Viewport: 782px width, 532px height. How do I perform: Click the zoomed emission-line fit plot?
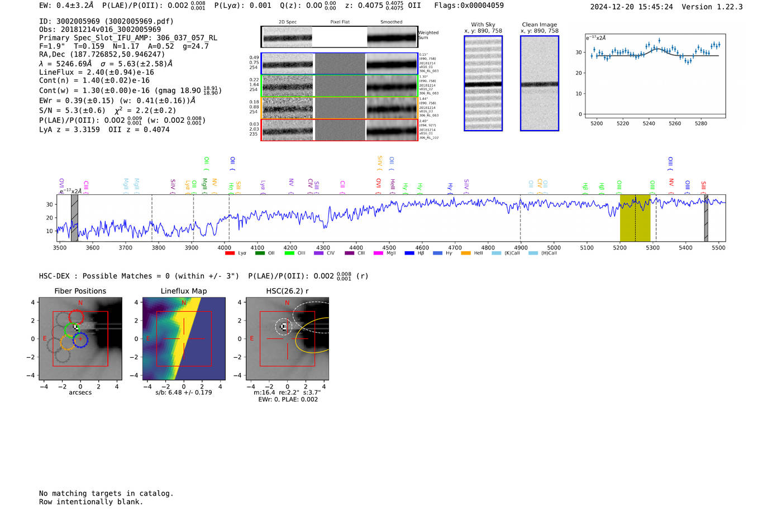pos(655,75)
